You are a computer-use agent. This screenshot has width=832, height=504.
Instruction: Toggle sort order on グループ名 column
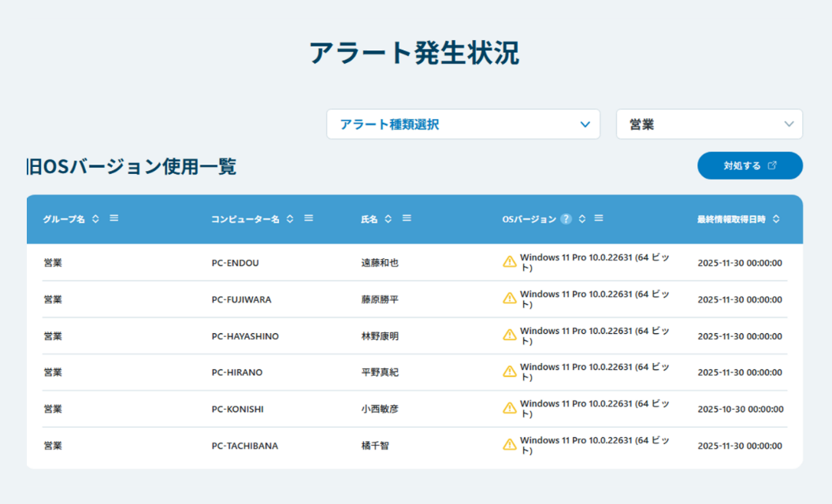click(95, 219)
